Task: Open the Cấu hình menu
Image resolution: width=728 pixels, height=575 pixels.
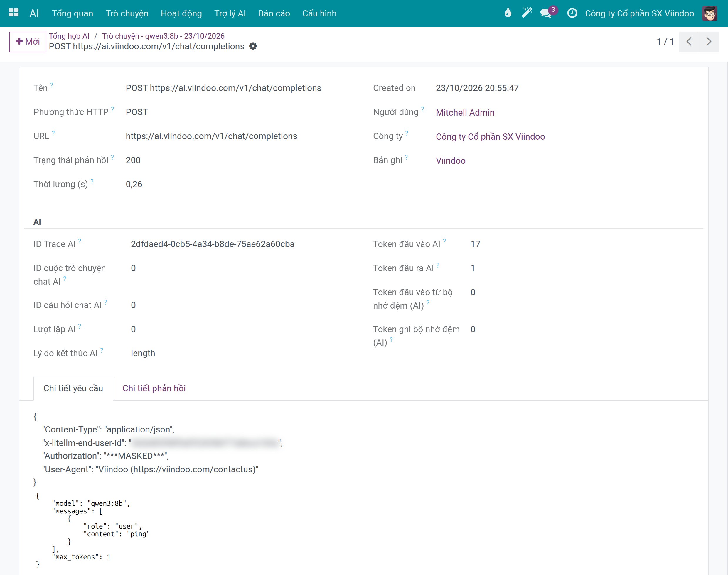Action: 319,13
